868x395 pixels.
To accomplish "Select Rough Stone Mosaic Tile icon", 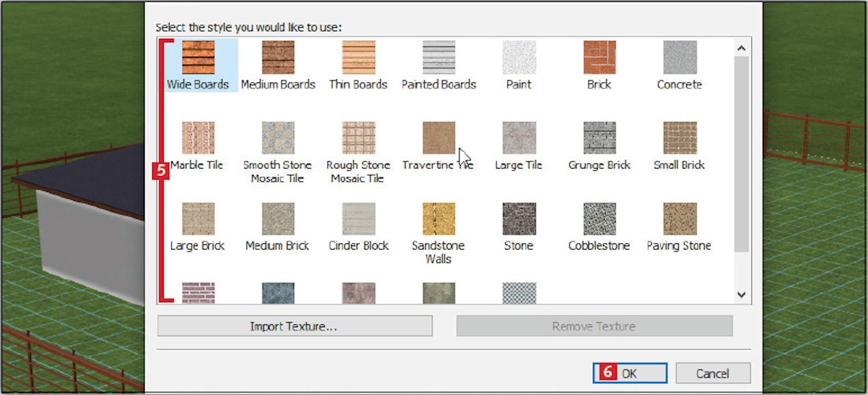I will coord(358,138).
